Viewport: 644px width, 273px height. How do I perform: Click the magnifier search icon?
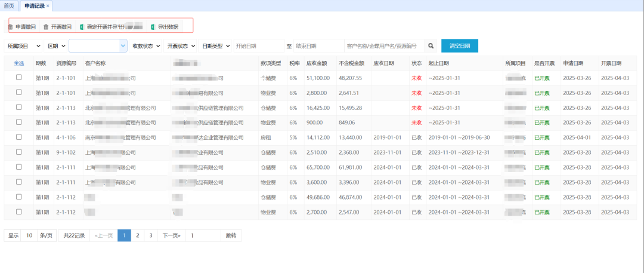coord(431,46)
